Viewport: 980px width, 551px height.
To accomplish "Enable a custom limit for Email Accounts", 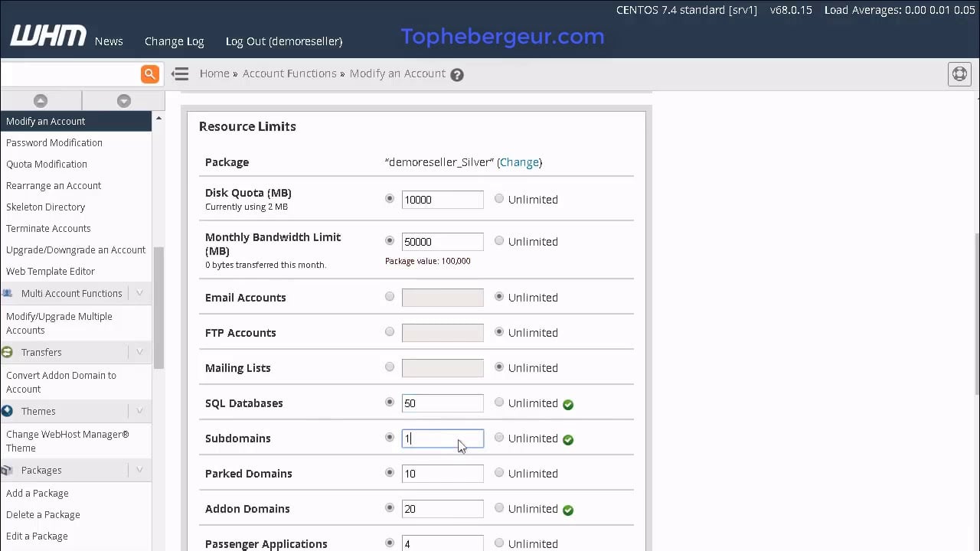I will click(390, 297).
